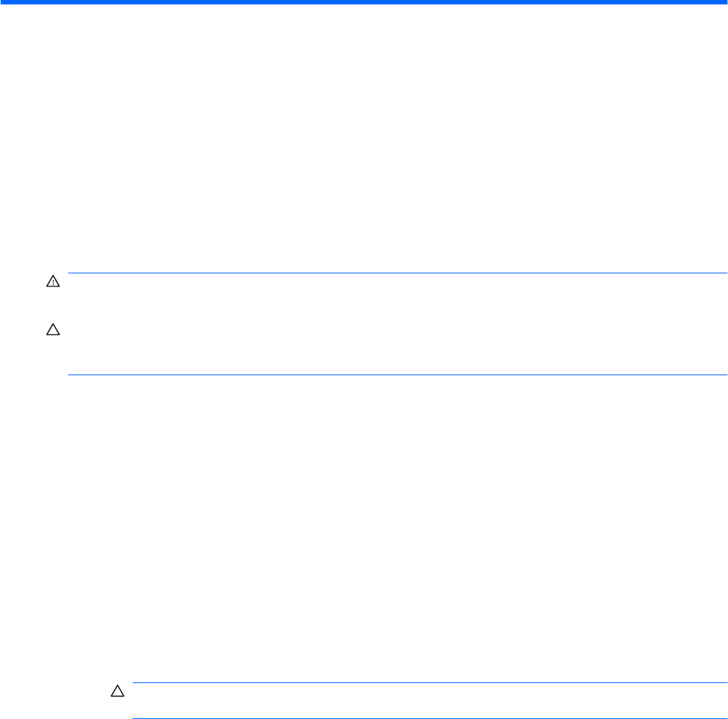Click the upper empty caution triangle icon

point(53,331)
